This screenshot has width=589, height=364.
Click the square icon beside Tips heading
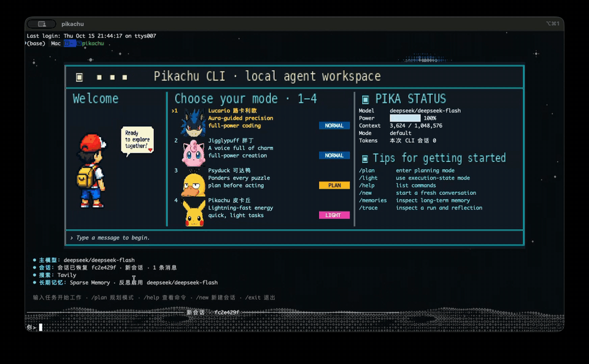coord(364,159)
